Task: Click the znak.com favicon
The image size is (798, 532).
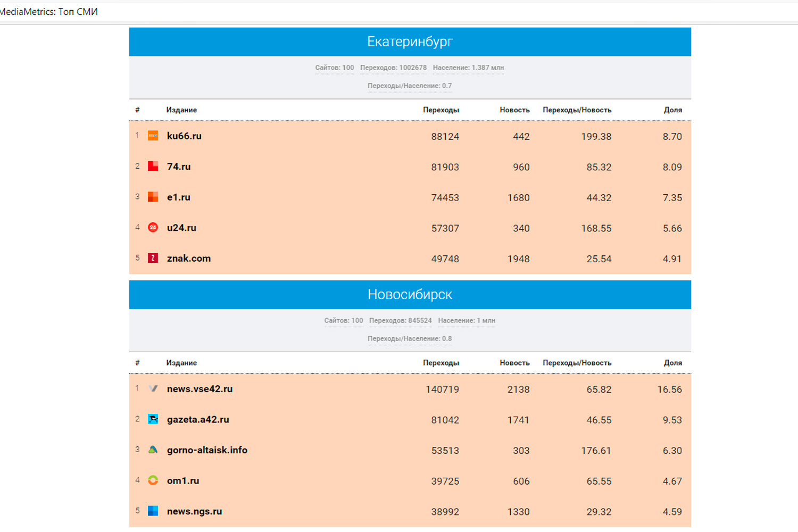Action: [x=153, y=258]
